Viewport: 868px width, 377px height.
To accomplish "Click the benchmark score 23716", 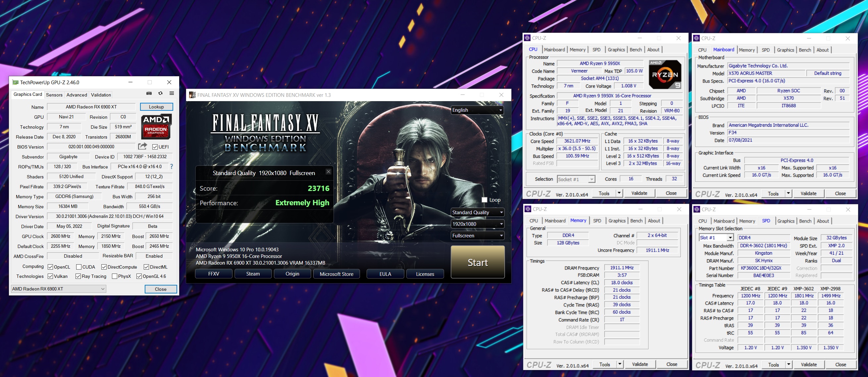I will coord(319,188).
